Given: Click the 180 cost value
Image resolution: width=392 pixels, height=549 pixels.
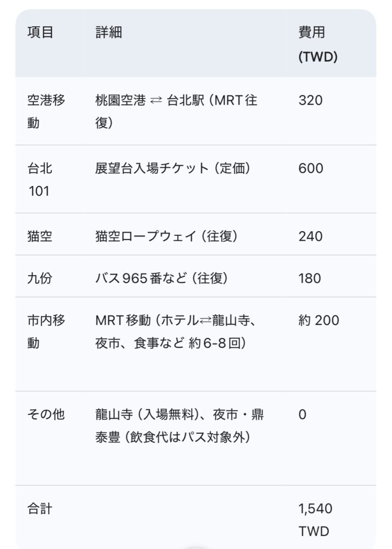Looking at the screenshot, I should 310,278.
